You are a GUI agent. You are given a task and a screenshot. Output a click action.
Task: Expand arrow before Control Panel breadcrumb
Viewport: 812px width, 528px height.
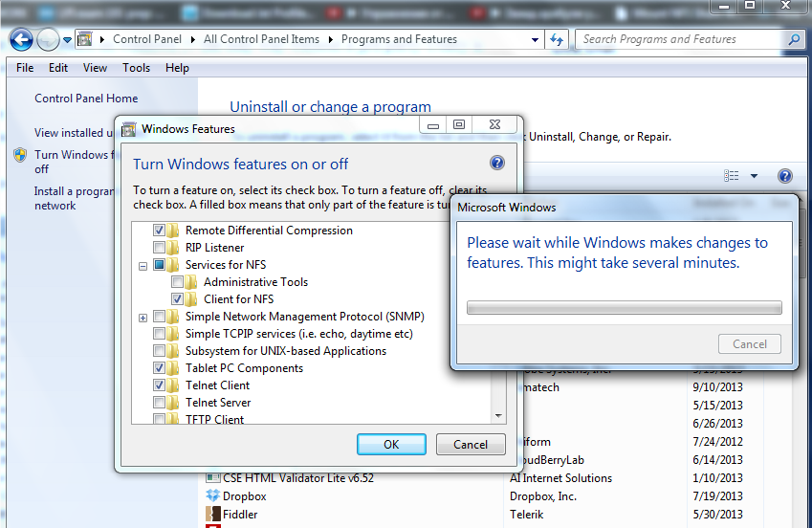tap(102, 39)
